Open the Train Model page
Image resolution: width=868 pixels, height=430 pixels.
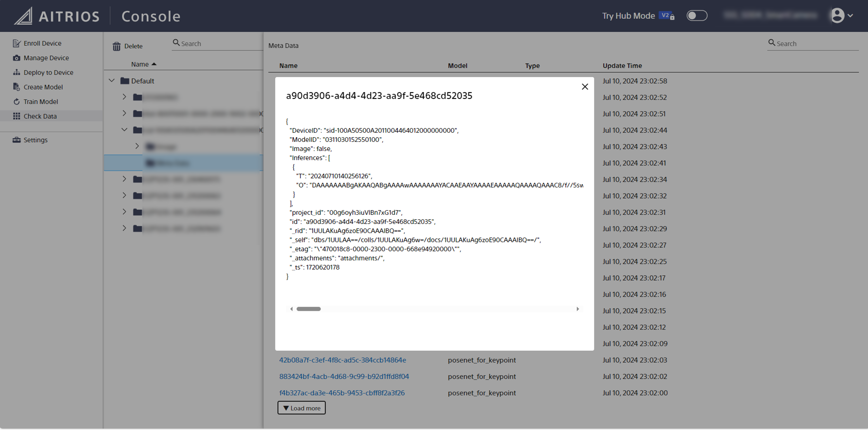pos(40,101)
